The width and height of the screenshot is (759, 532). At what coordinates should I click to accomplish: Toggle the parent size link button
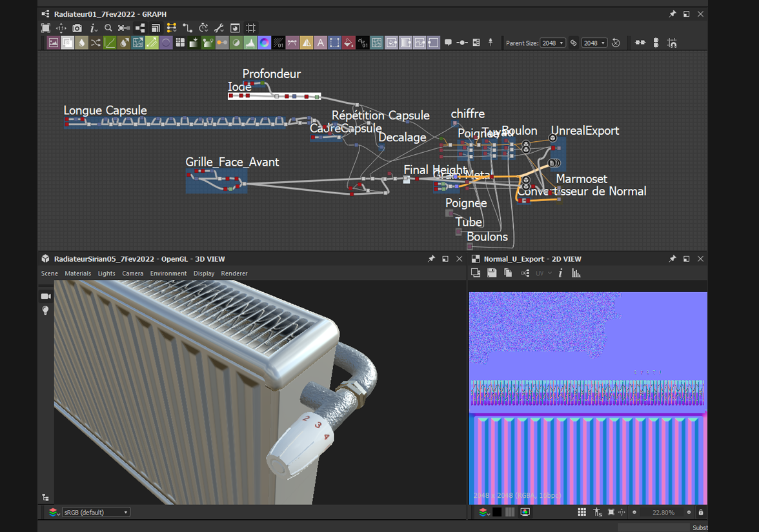[573, 43]
